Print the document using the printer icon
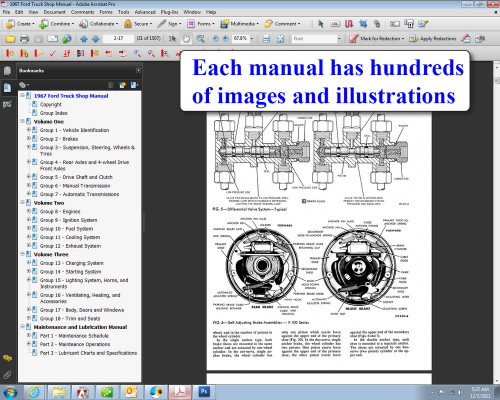 pyautogui.click(x=24, y=39)
